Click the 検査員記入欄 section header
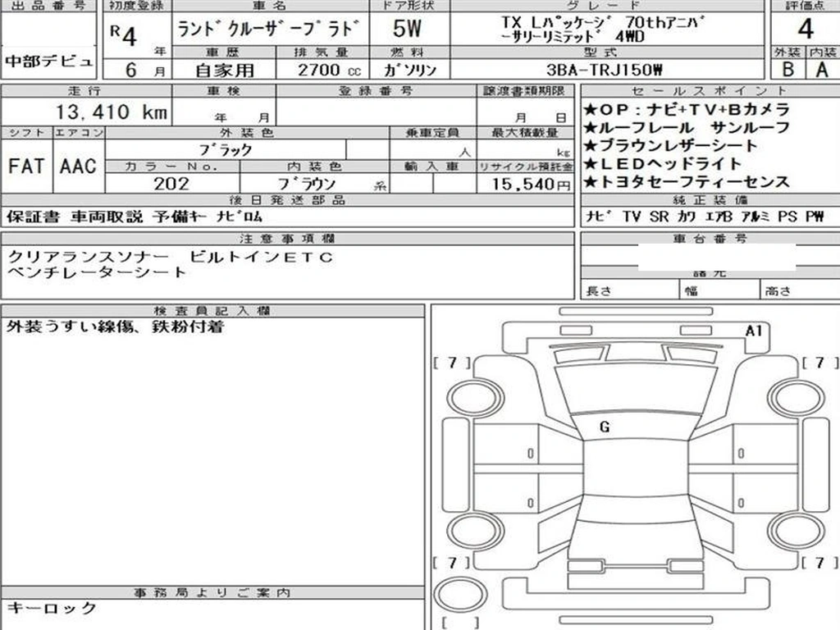This screenshot has height=630, width=840. 212,311
